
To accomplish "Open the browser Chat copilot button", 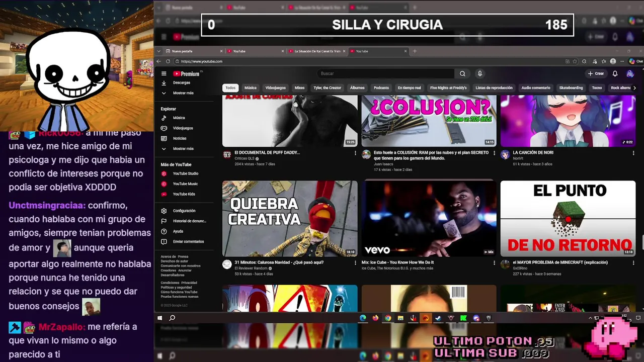I will coord(635,61).
